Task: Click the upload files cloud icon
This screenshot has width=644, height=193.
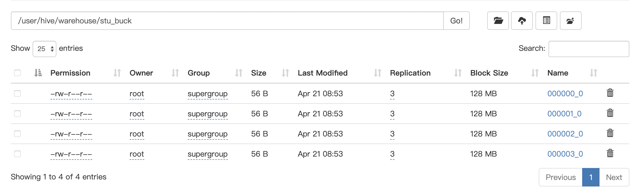Action: [x=522, y=21]
